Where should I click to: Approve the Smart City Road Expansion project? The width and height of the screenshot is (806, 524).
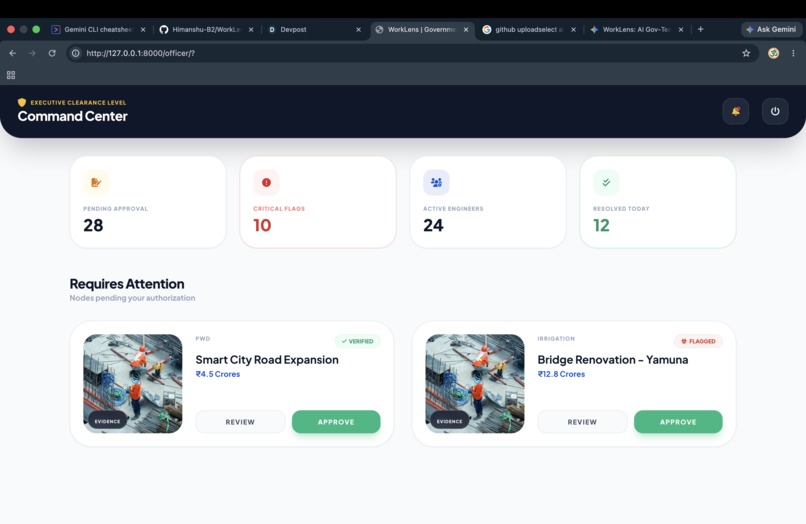(336, 422)
